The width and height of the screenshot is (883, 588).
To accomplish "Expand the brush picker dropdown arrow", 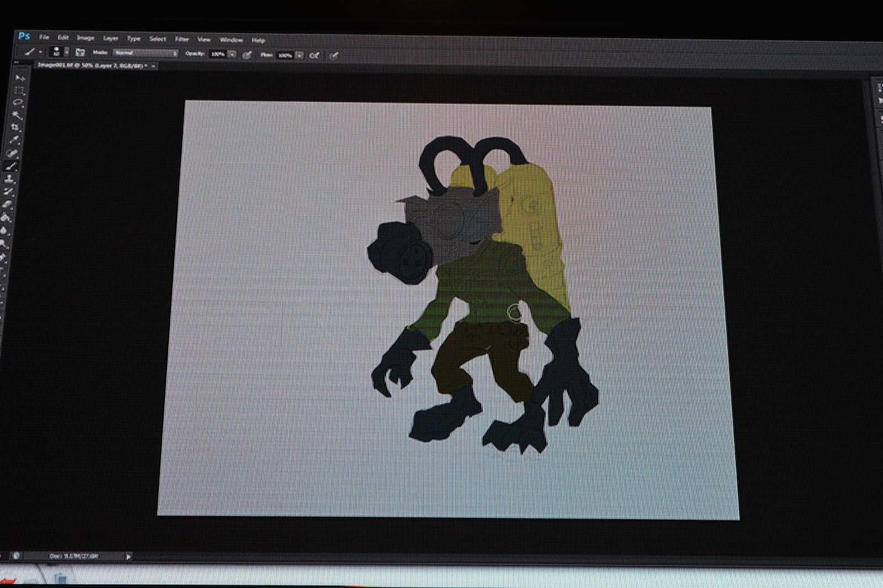I will point(67,52).
